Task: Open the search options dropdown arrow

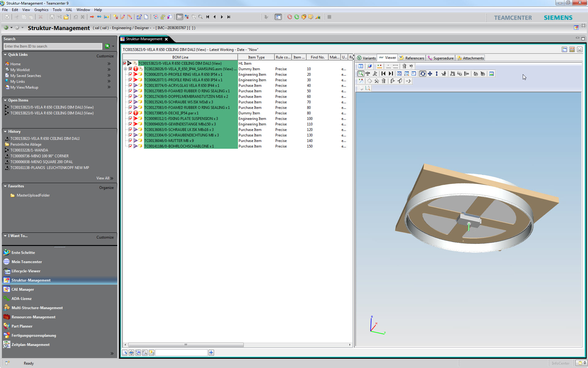Action: click(113, 46)
